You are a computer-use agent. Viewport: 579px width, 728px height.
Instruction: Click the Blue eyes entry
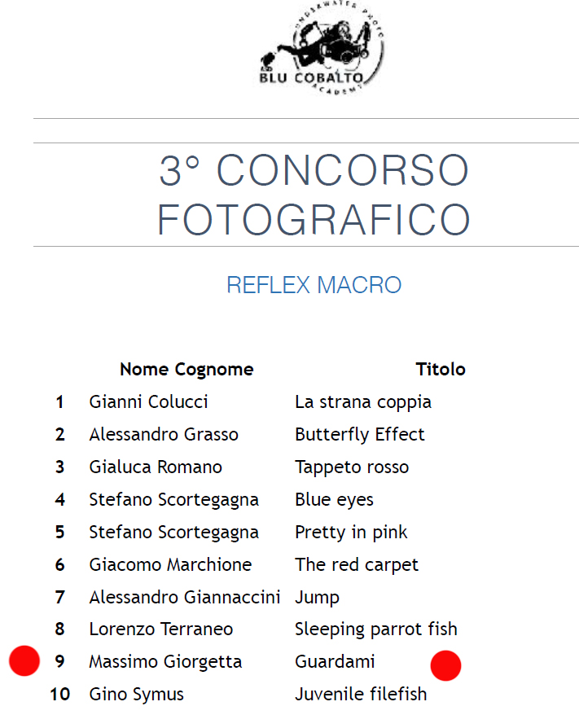335,499
